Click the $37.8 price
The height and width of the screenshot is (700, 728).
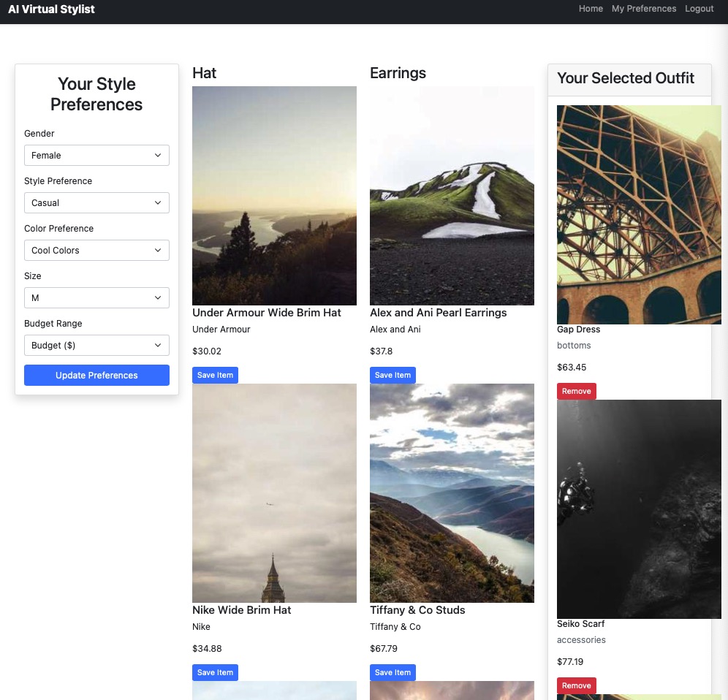pyautogui.click(x=382, y=351)
